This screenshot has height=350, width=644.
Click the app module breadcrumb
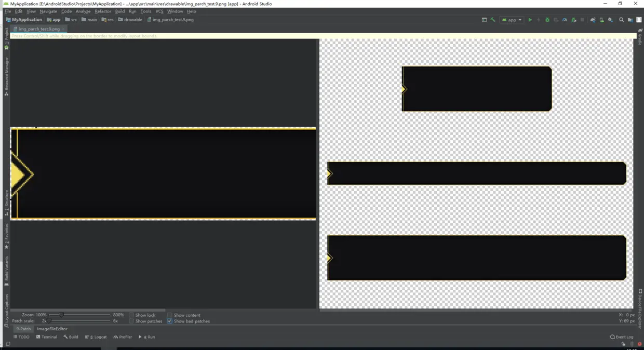tap(53, 20)
